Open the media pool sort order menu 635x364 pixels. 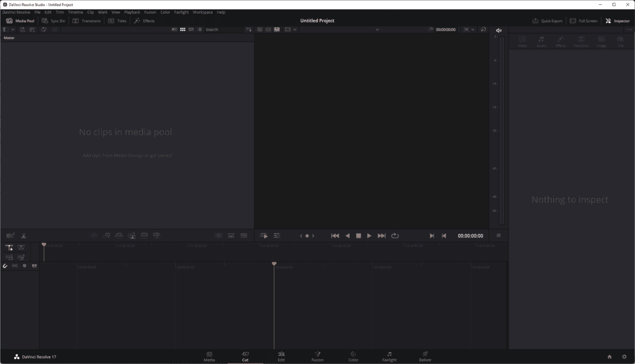(x=249, y=30)
